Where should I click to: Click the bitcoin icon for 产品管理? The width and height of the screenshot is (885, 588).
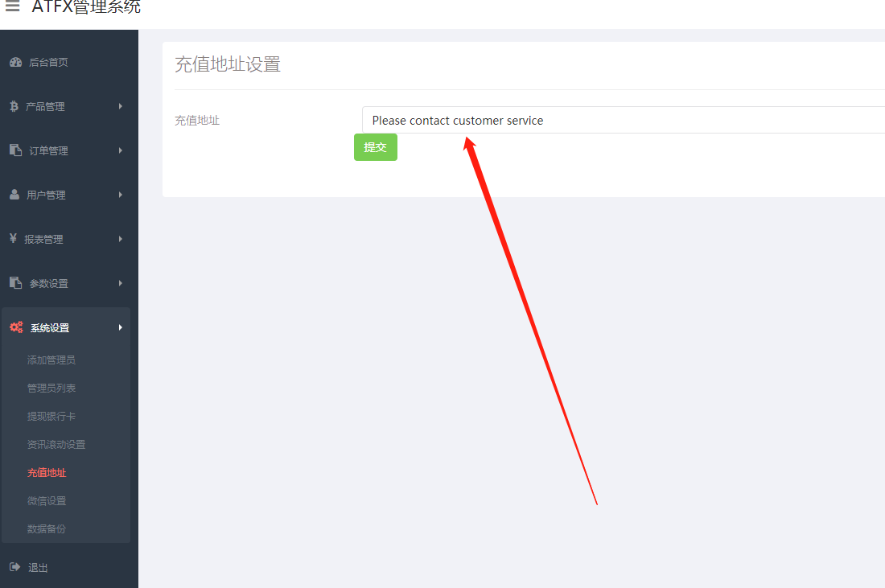click(x=14, y=106)
